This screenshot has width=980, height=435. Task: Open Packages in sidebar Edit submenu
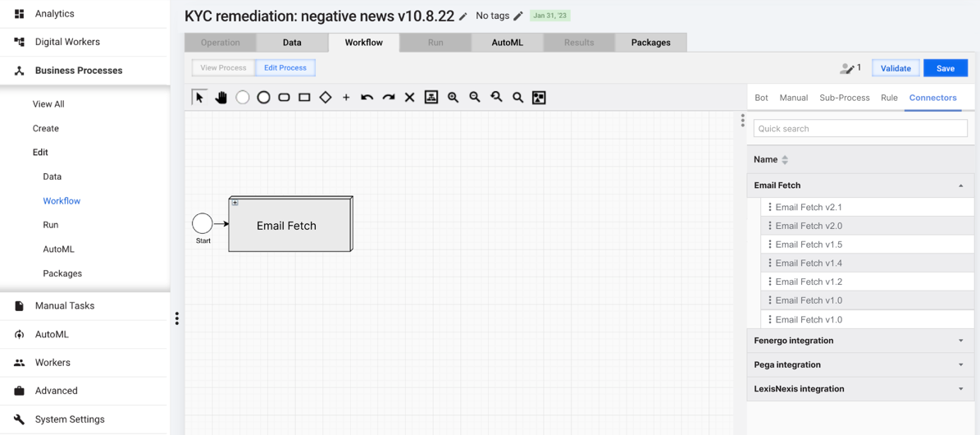point(62,273)
